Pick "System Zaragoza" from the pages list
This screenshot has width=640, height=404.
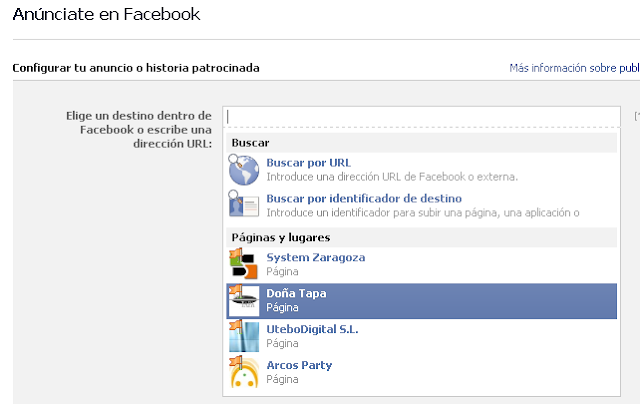(315, 257)
